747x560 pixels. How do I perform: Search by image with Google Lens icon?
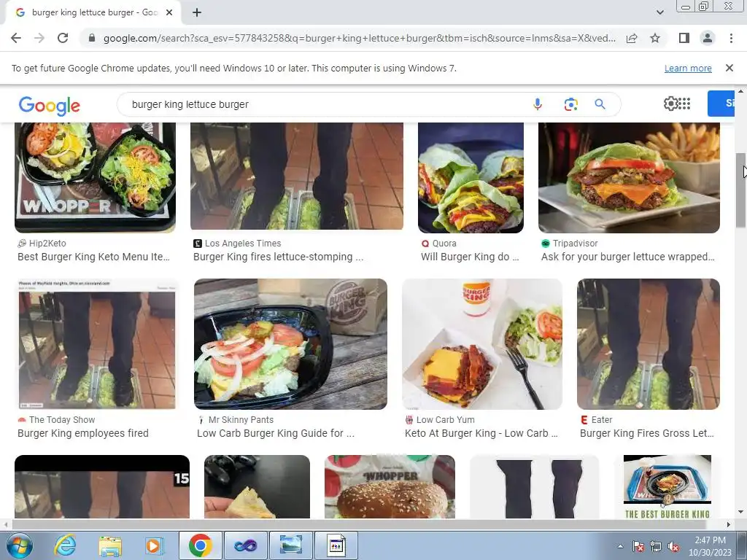click(x=570, y=104)
